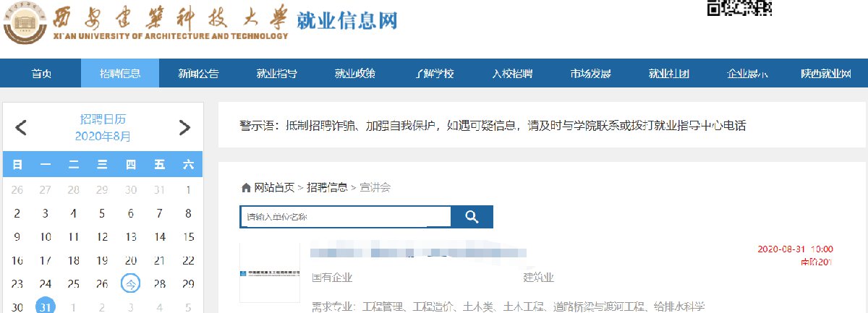The height and width of the screenshot is (313, 868).
Task: Open 就业政策 navigation tab
Action: tap(354, 74)
